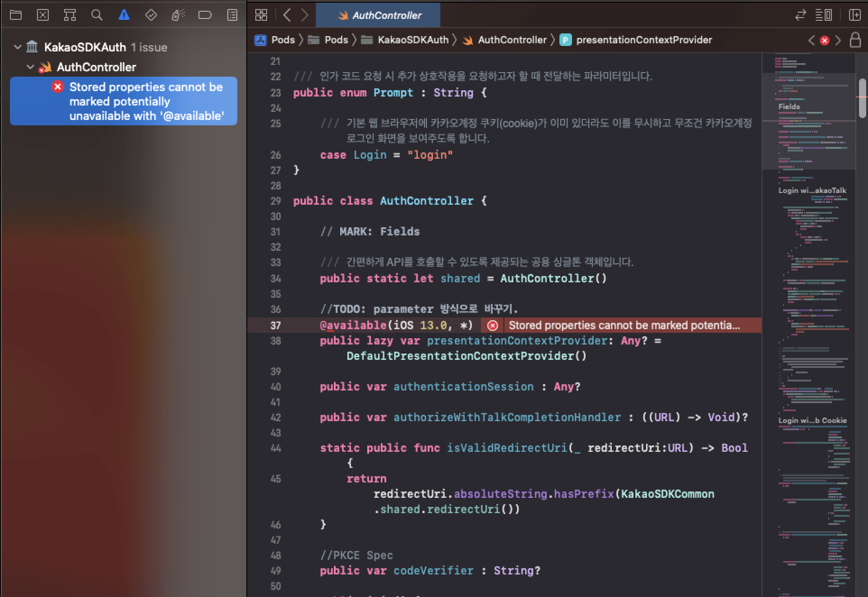Open the presentationContextProvider symbol breadcrumb

[636, 40]
